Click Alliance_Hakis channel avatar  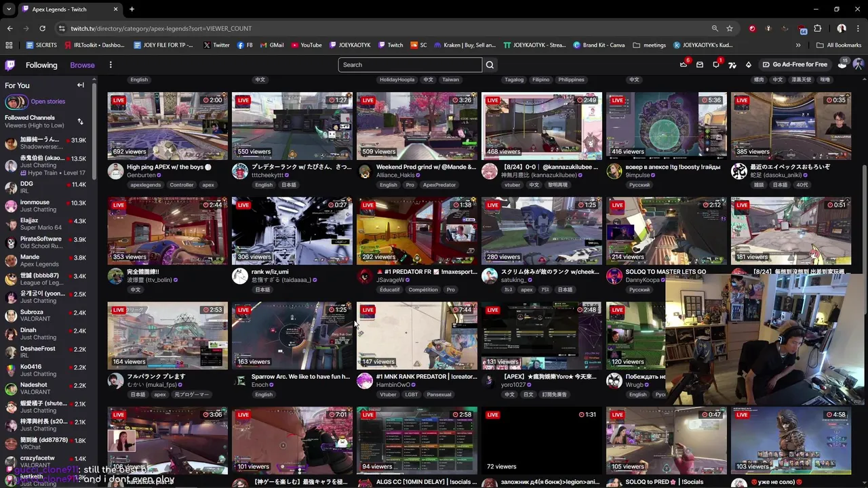pyautogui.click(x=365, y=171)
